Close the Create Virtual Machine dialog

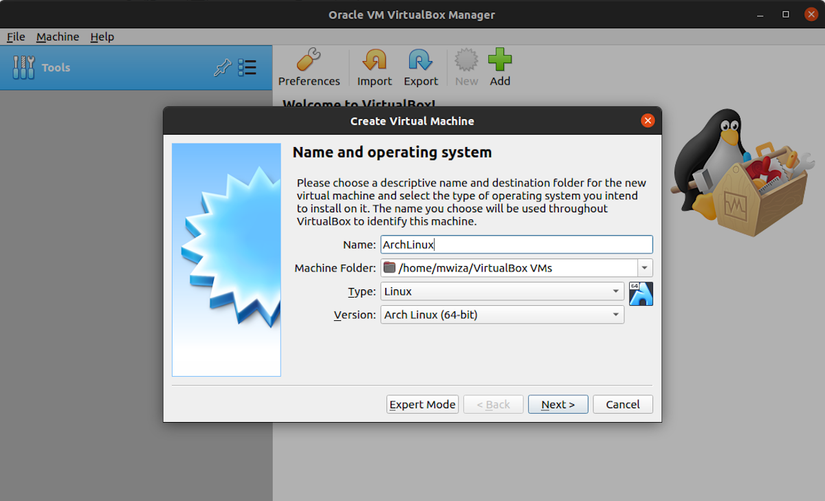648,121
